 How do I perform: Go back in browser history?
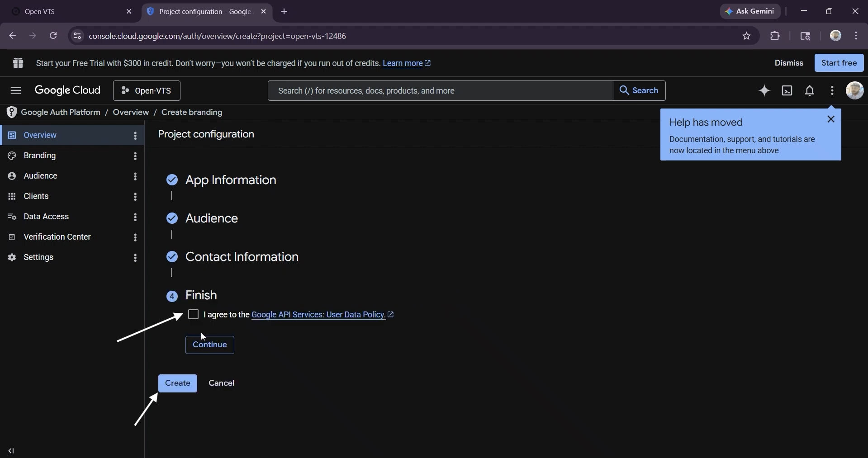point(12,36)
